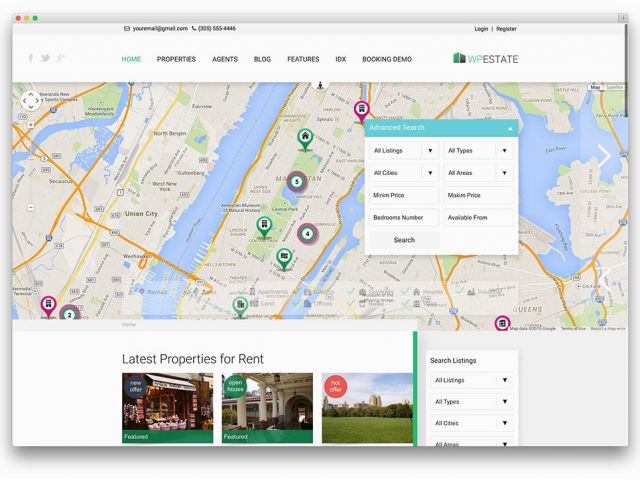Image resolution: width=640 pixels, height=480 pixels.
Task: Click the magenta pin above Advanced Search
Action: (x=361, y=111)
